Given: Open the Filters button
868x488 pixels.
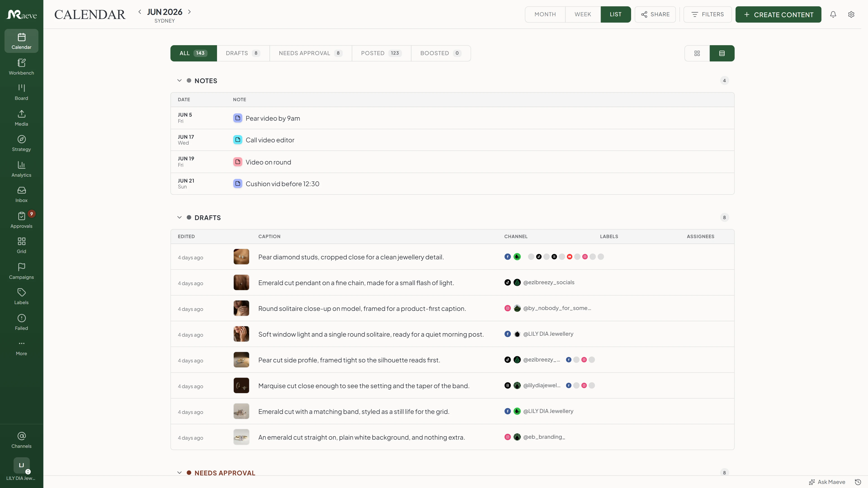Looking at the screenshot, I should pos(707,14).
